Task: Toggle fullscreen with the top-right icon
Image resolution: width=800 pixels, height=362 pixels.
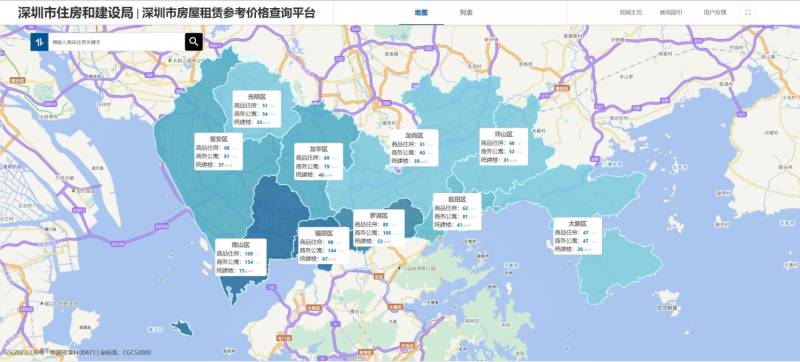Action: [x=748, y=13]
